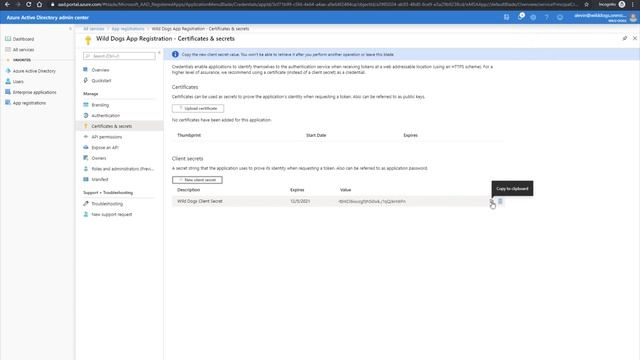This screenshot has width=640, height=360.
Task: Click the key icon beside blade title
Action: [x=88, y=40]
